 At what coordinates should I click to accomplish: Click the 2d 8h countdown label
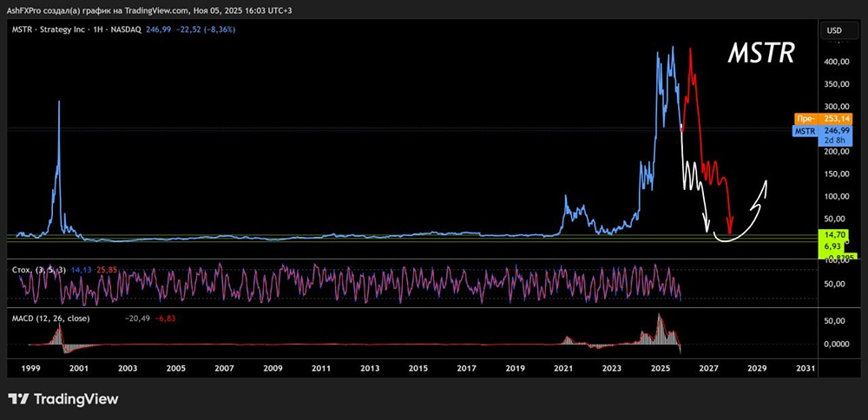click(x=837, y=141)
